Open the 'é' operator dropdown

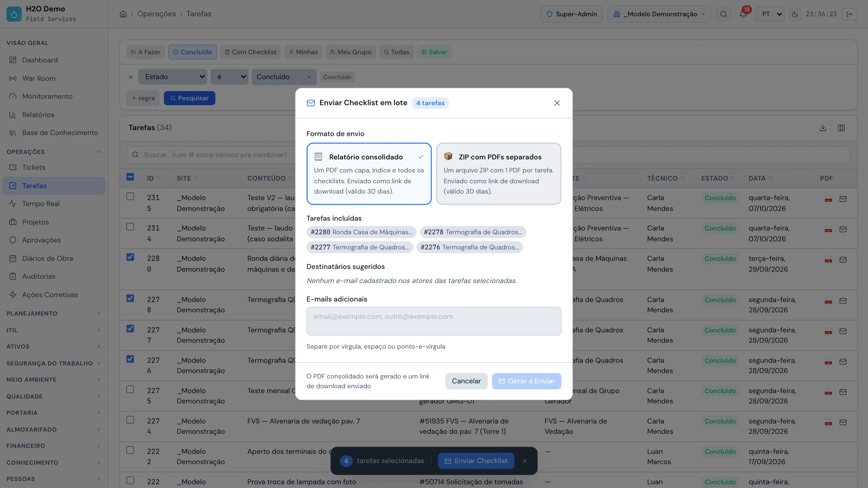[x=229, y=77]
